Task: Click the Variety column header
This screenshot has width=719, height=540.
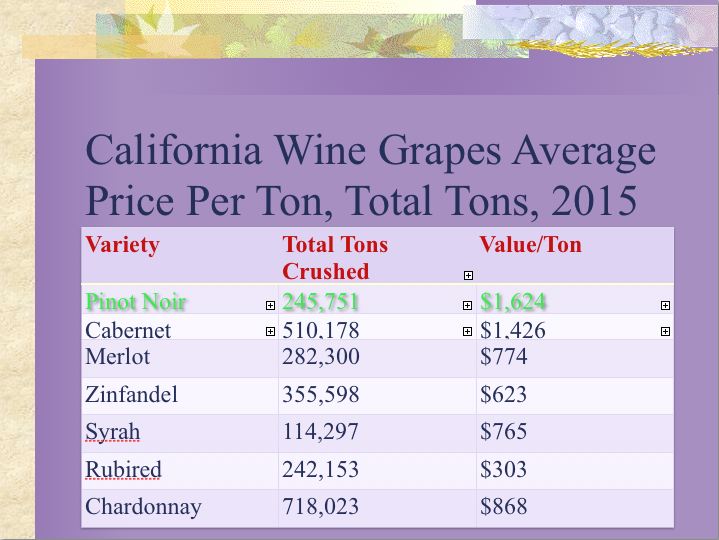Action: click(123, 245)
